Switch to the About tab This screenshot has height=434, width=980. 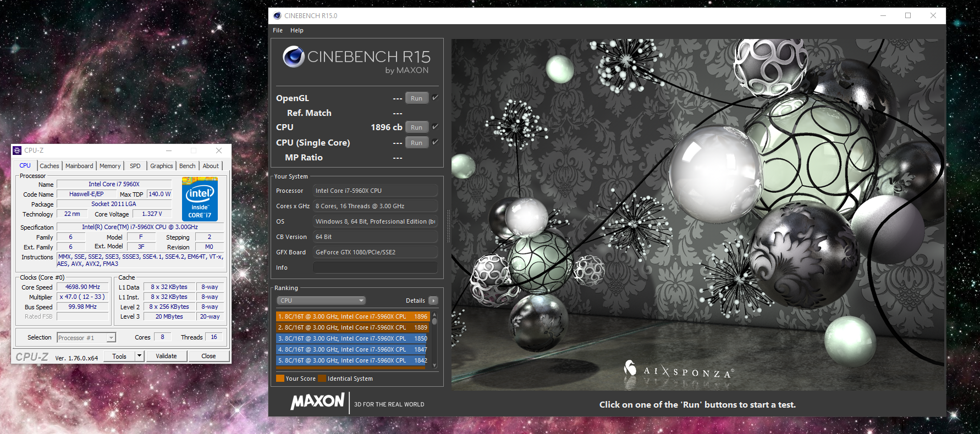tap(211, 166)
